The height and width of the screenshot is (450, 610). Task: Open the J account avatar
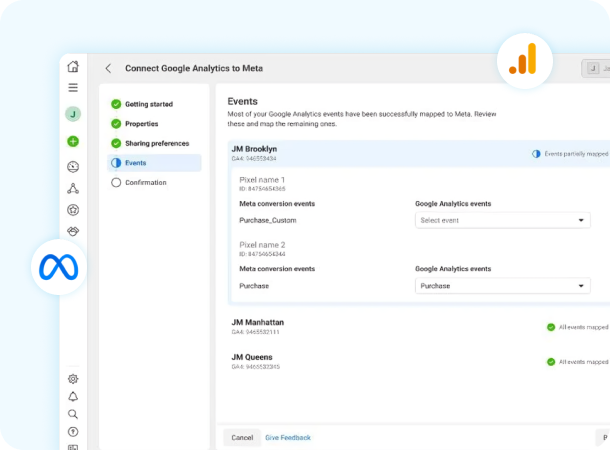(73, 114)
